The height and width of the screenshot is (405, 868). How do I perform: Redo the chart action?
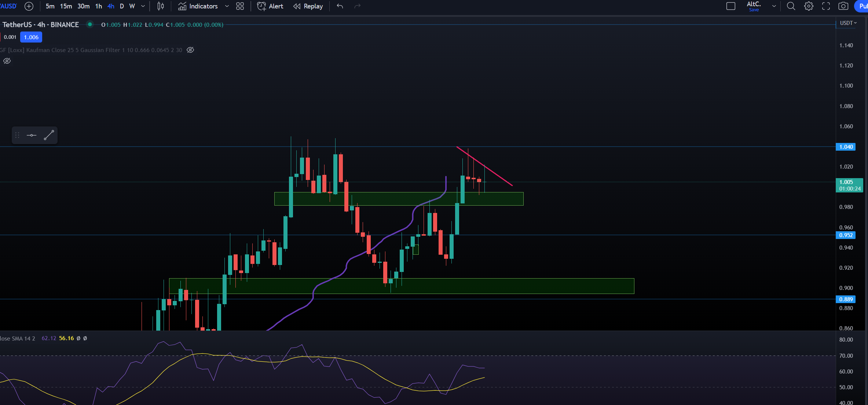point(358,6)
